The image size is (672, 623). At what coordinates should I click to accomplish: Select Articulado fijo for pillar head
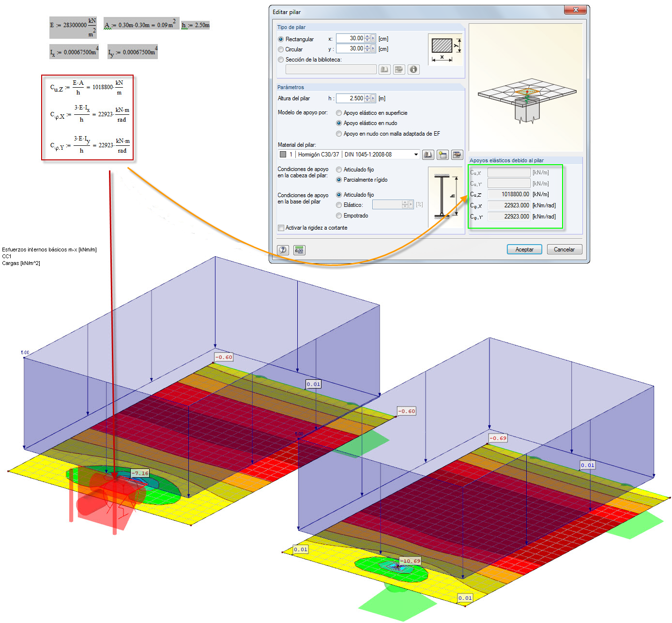[x=339, y=170]
